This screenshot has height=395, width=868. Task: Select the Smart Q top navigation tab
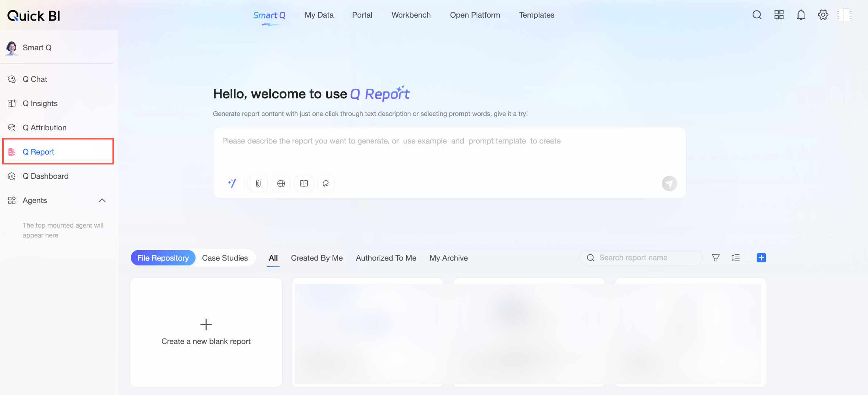269,15
